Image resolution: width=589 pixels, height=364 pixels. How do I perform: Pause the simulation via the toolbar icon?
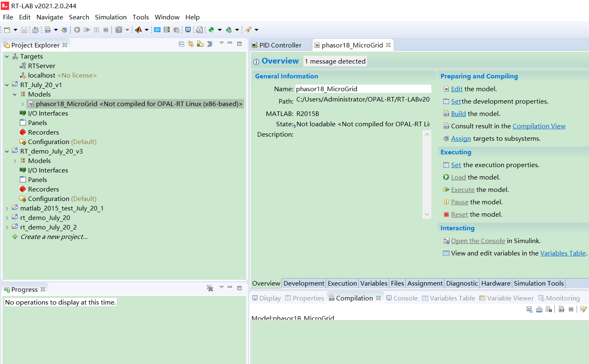point(97,29)
